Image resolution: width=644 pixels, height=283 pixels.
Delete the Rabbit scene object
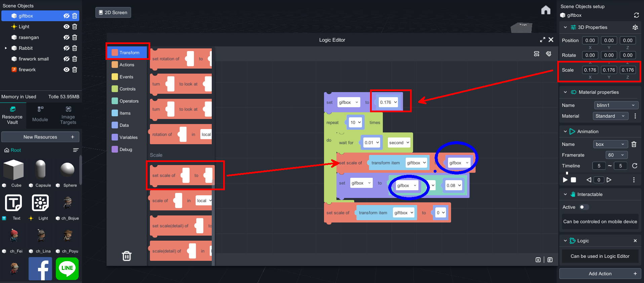pyautogui.click(x=75, y=48)
